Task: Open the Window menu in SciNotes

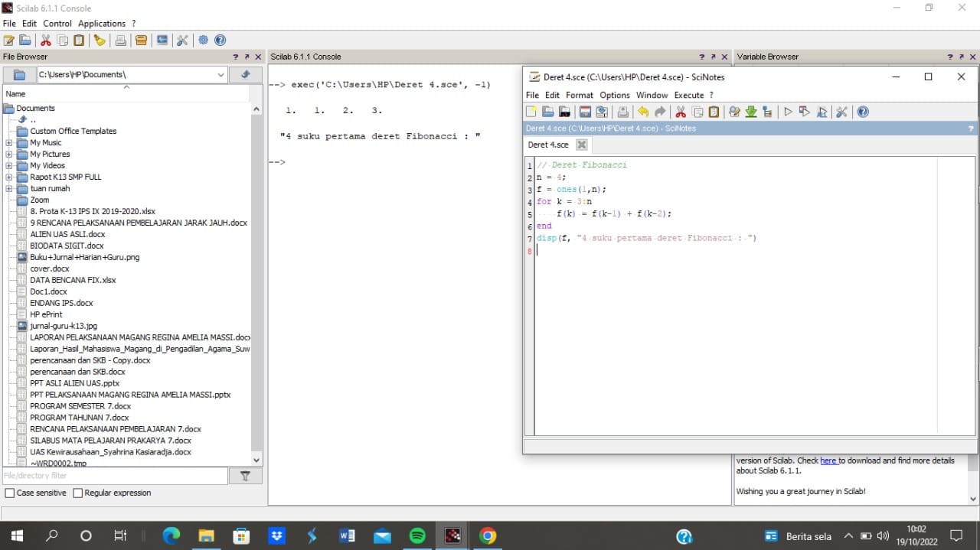Action: [x=652, y=95]
